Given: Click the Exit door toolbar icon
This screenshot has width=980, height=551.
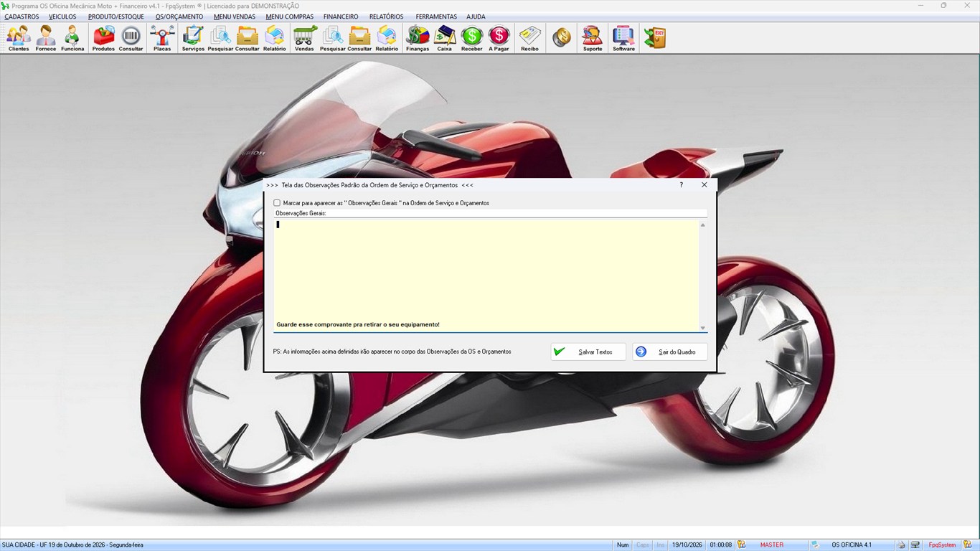Looking at the screenshot, I should pyautogui.click(x=654, y=38).
